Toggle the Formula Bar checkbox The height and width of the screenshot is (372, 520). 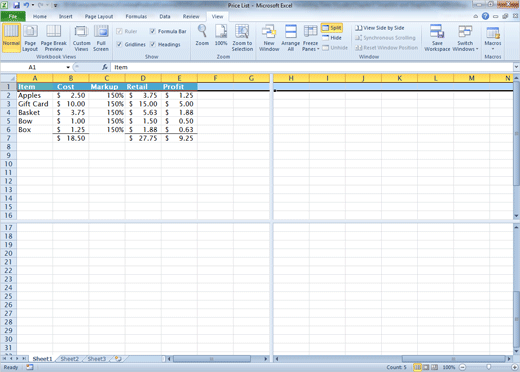153,31
